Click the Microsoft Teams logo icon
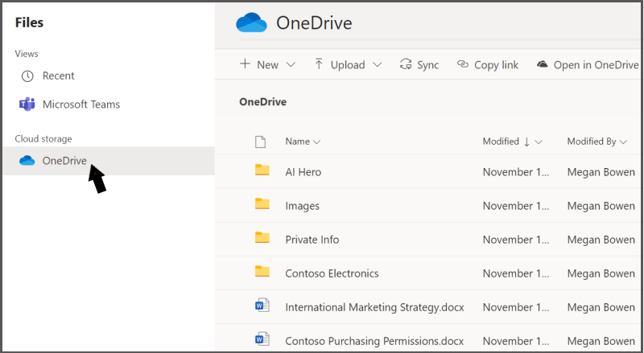 [27, 105]
